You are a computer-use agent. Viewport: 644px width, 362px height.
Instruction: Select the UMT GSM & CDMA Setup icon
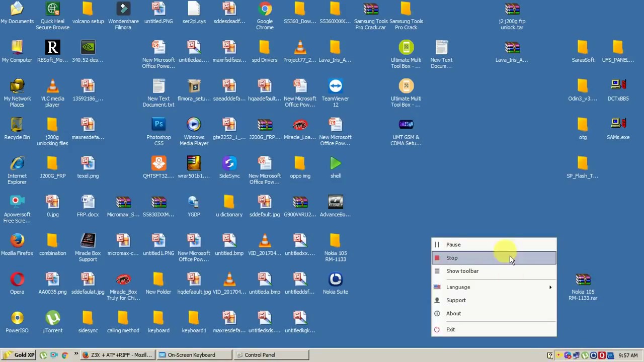pos(406,132)
